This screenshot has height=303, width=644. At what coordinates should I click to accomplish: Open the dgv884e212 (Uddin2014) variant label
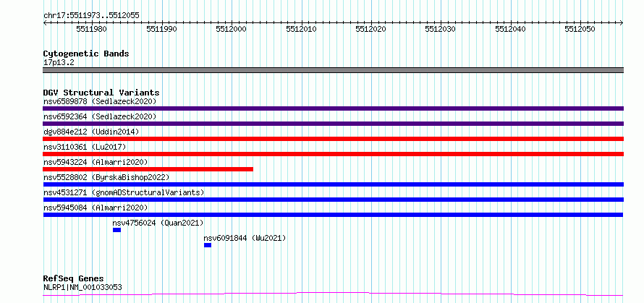(x=91, y=132)
